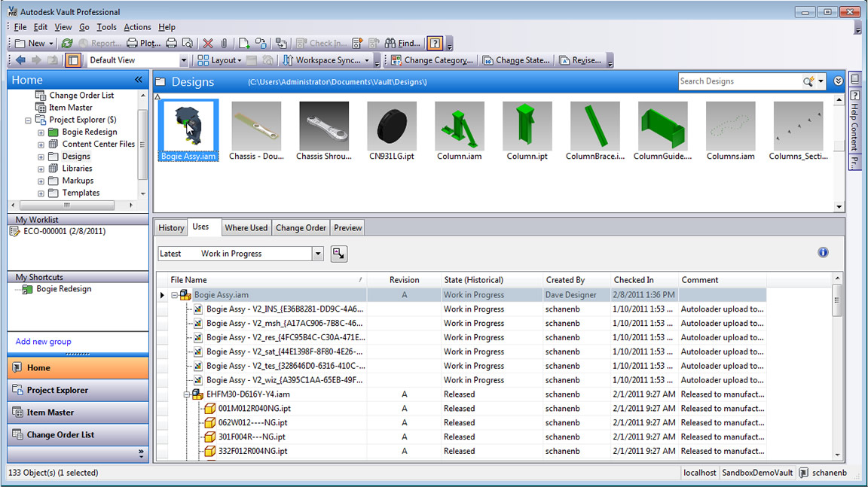Select the Chassis Shroud thumbnail
The image size is (868, 487).
324,131
